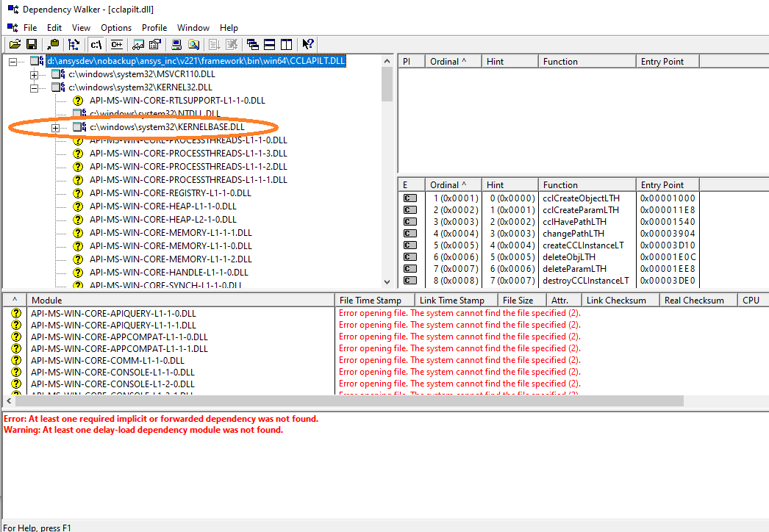The width and height of the screenshot is (769, 532).
Task: Click the Start Profiling toolbar icon
Action: tap(215, 45)
